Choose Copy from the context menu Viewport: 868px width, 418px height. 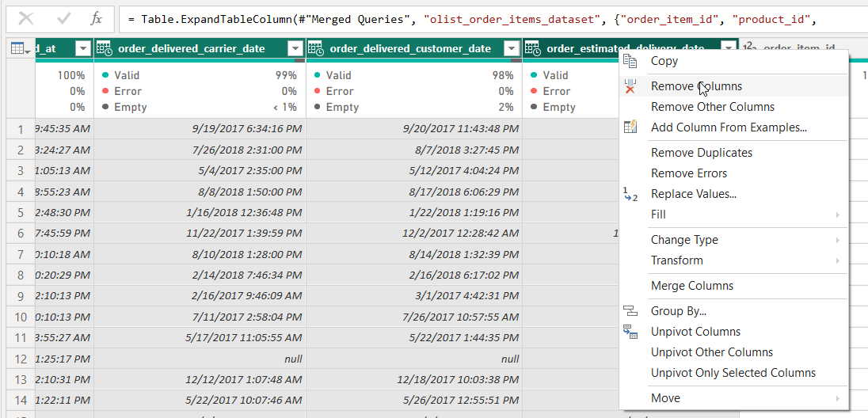pyautogui.click(x=733, y=61)
